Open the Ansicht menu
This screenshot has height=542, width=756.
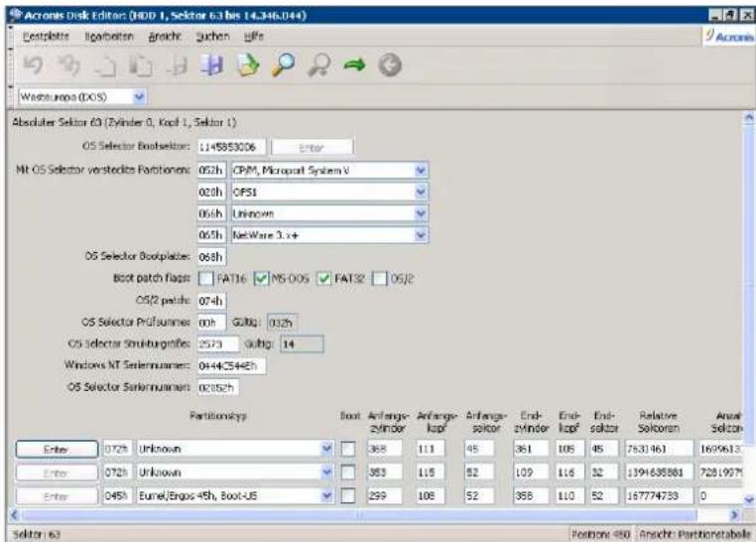(x=165, y=36)
